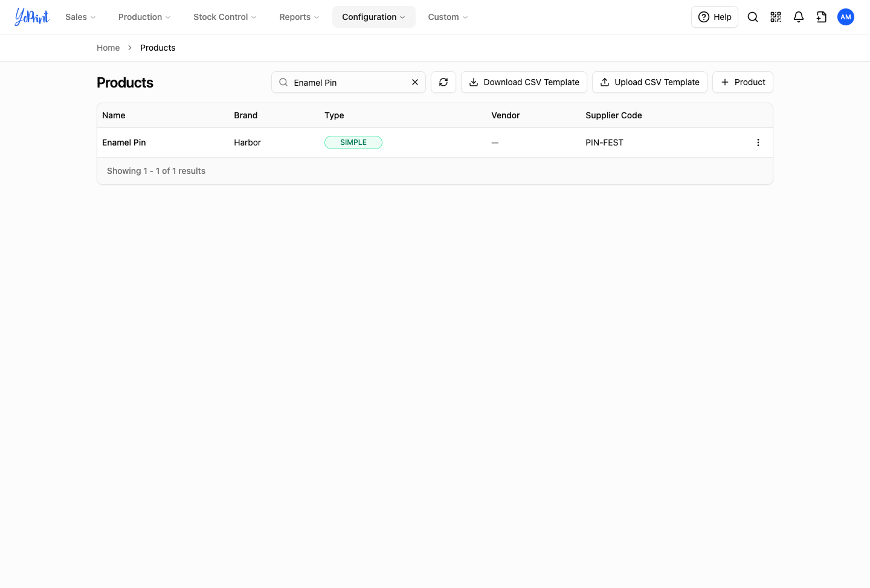Download the CSV template
The image size is (870, 588).
point(524,82)
